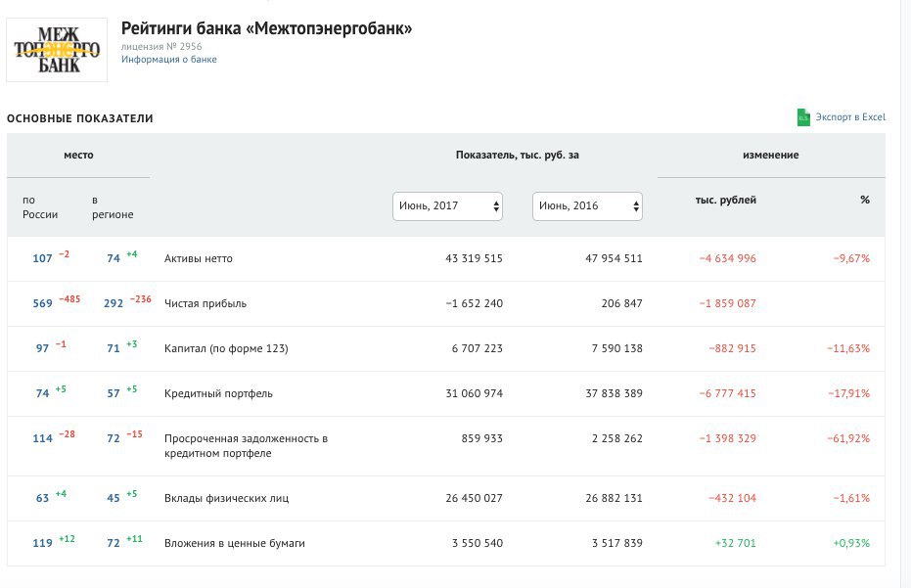
Task: Click the по России column header
Action: click(x=39, y=206)
